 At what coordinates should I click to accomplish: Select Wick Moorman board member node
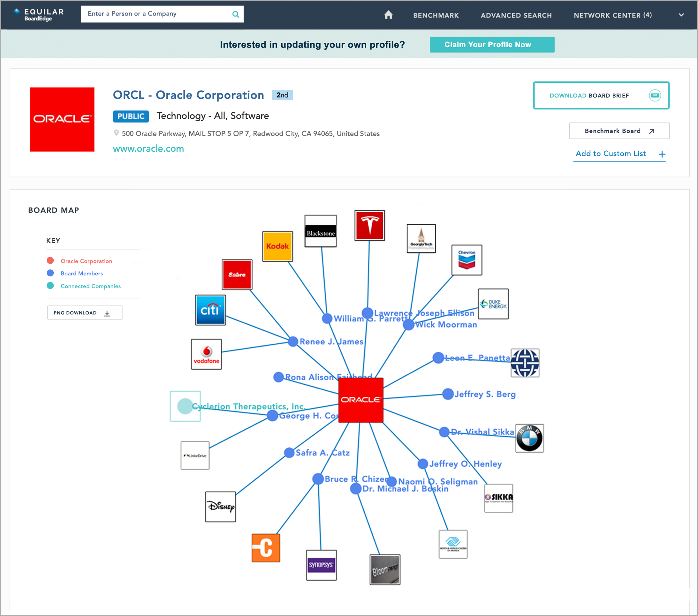(x=408, y=325)
